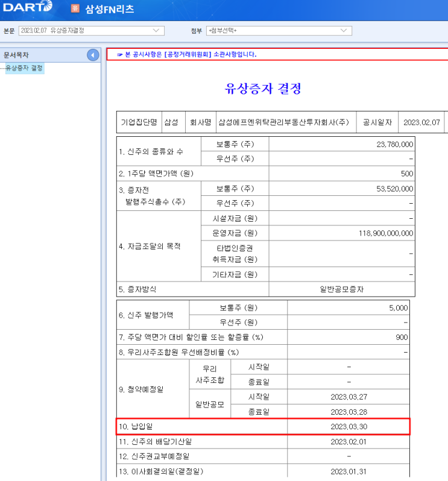448x481 pixels.
Task: Click the 일반공모 start date 2023.03.27
Action: point(349,397)
